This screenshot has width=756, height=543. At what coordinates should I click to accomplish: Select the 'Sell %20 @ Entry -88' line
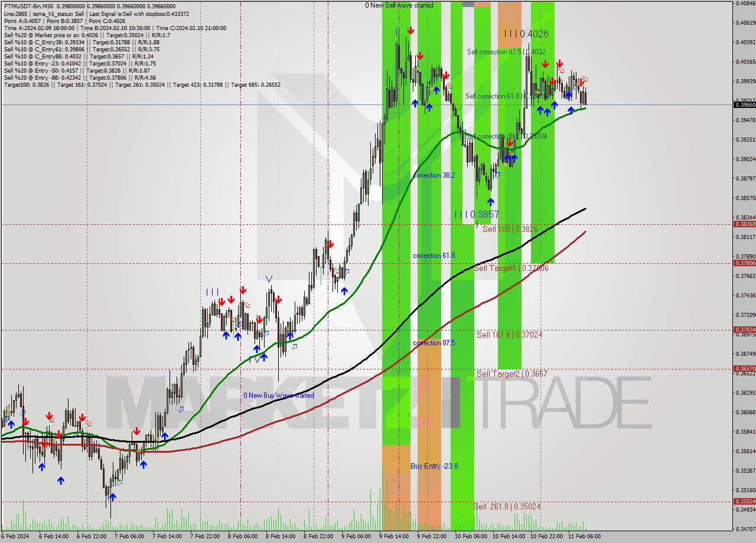click(80, 77)
